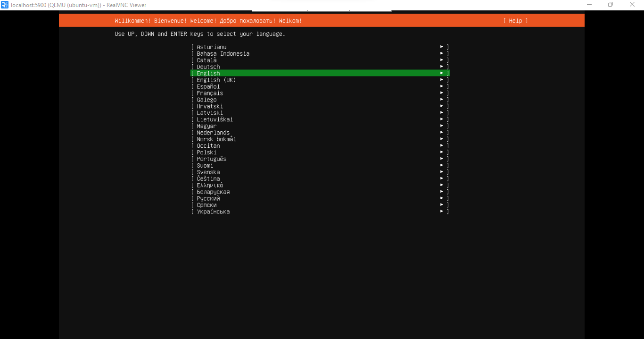Screen dimensions: 644x339
Task: Choose Português language
Action: tap(320, 159)
